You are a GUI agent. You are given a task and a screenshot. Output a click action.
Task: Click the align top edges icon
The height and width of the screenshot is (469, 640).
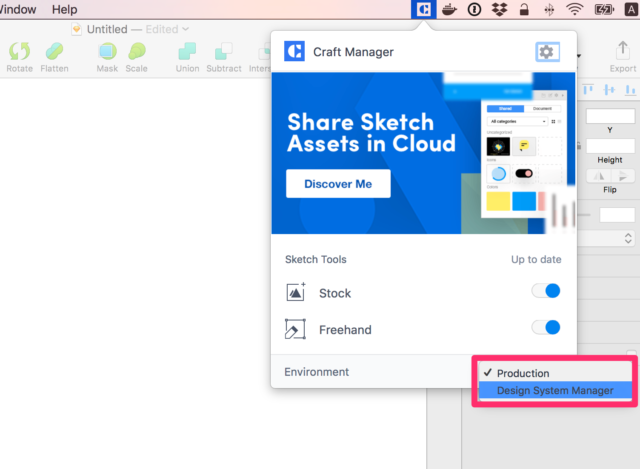click(588, 89)
